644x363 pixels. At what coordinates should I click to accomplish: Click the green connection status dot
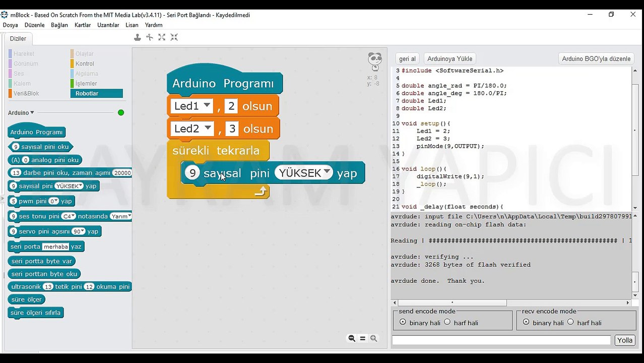[x=121, y=112]
